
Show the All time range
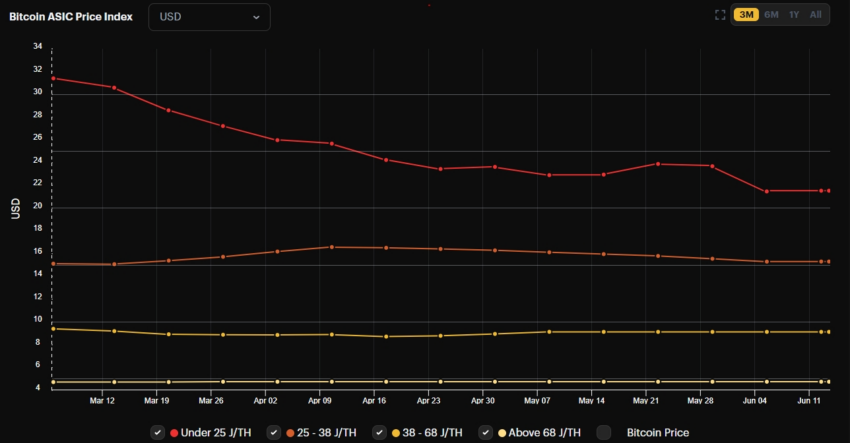tap(815, 15)
